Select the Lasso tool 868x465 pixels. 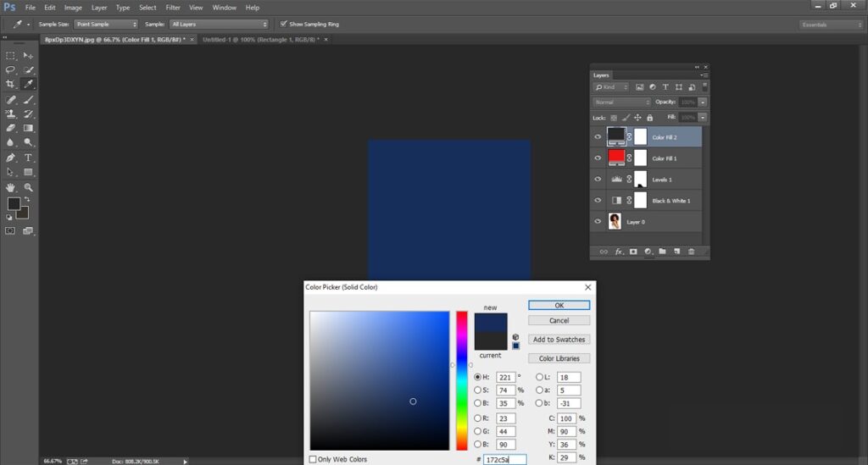click(x=10, y=69)
